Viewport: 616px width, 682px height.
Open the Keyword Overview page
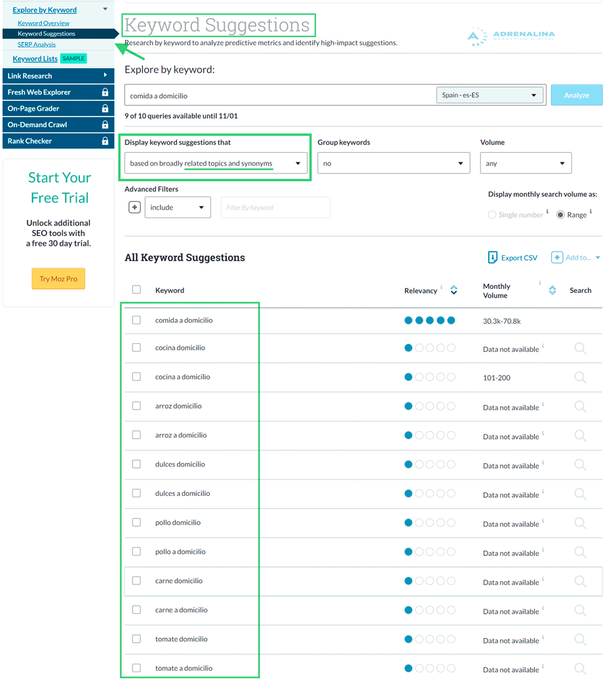43,23
